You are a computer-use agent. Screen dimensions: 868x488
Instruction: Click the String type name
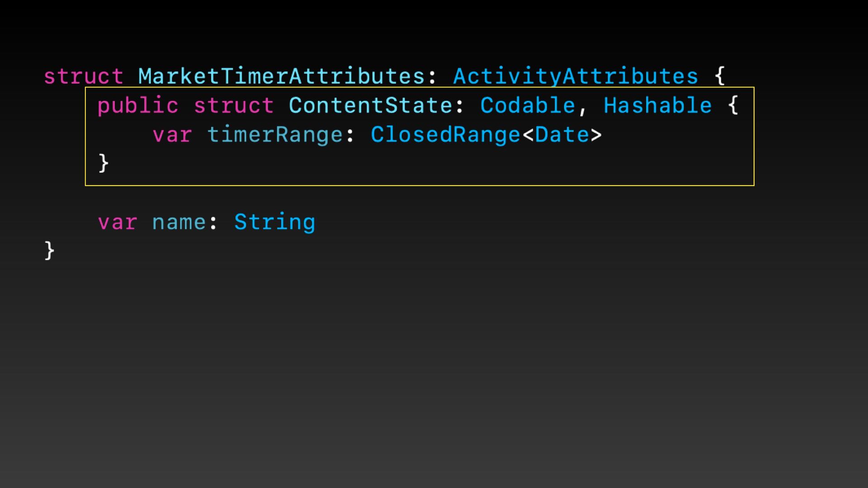tap(274, 222)
